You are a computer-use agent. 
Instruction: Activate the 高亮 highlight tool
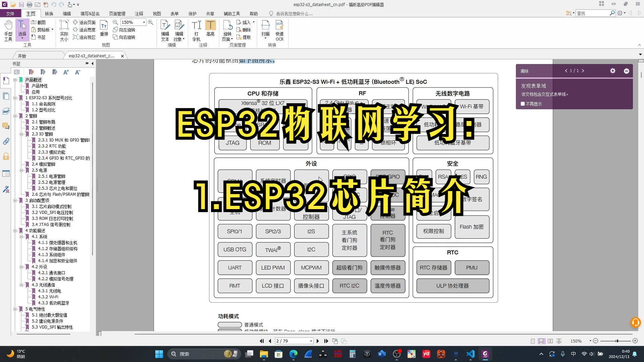tap(210, 30)
